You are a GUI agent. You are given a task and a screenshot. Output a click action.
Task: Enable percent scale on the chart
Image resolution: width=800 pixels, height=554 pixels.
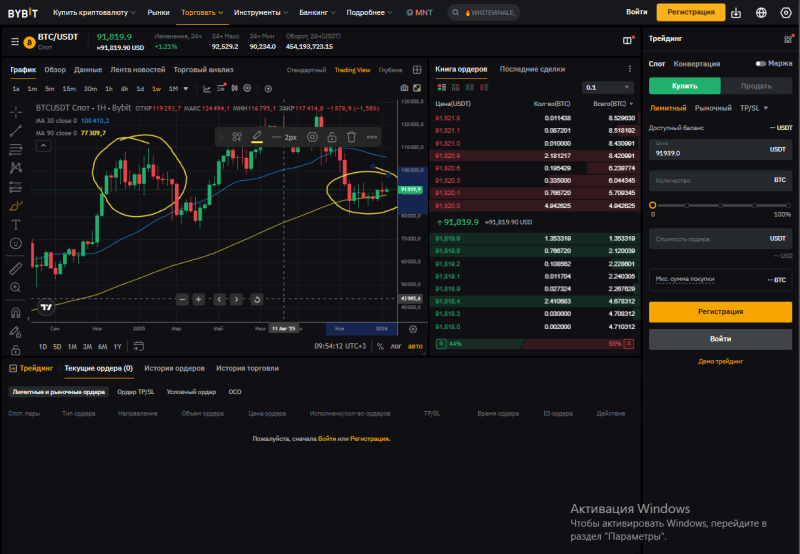380,346
